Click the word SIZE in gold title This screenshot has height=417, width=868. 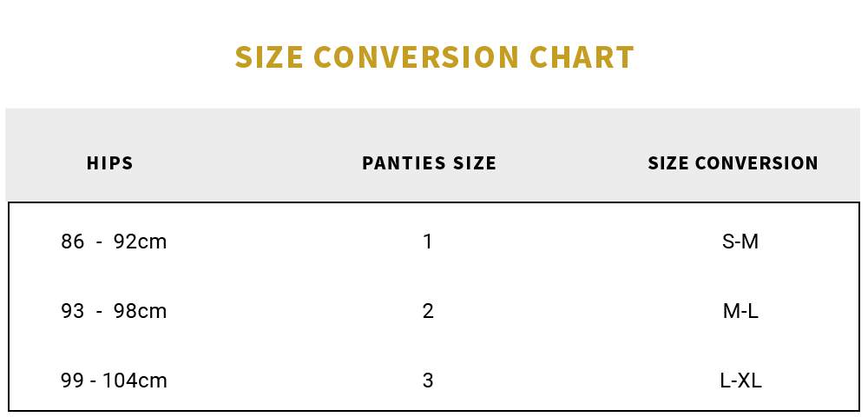click(x=269, y=57)
